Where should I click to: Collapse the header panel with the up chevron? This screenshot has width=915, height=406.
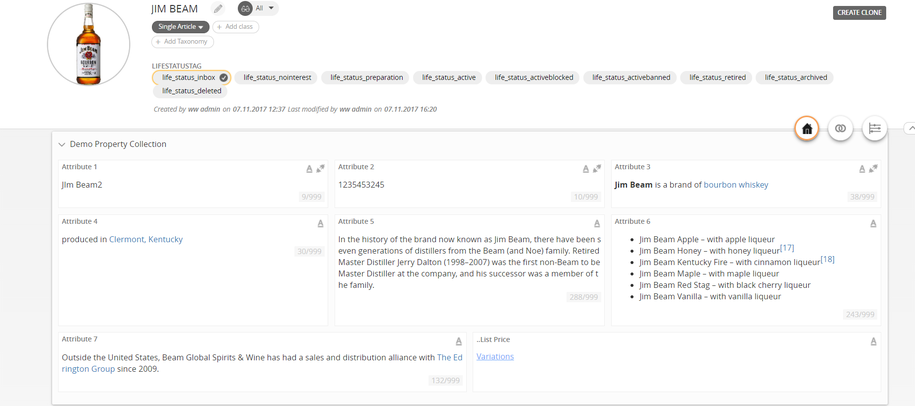[x=909, y=128]
